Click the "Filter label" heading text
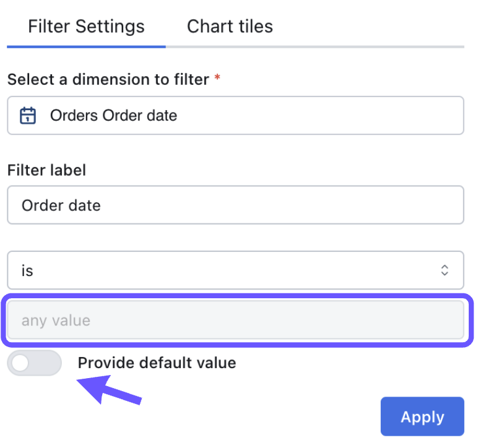 46,170
